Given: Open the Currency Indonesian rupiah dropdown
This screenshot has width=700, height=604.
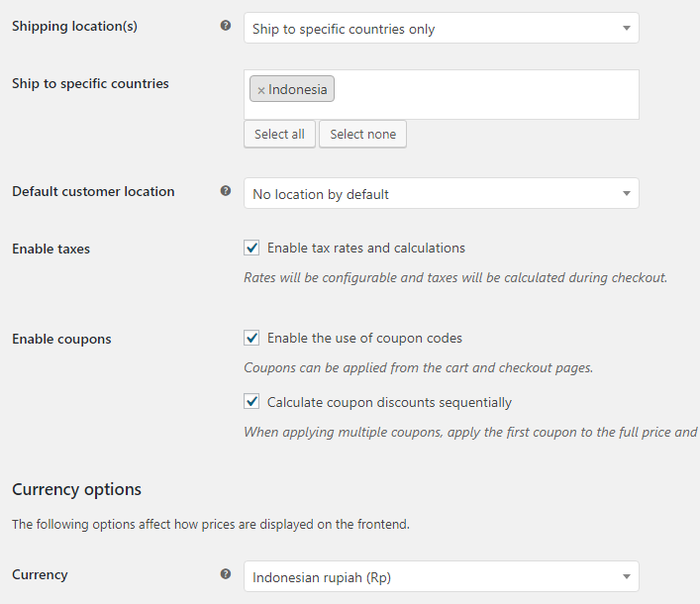Looking at the screenshot, I should pyautogui.click(x=441, y=576).
